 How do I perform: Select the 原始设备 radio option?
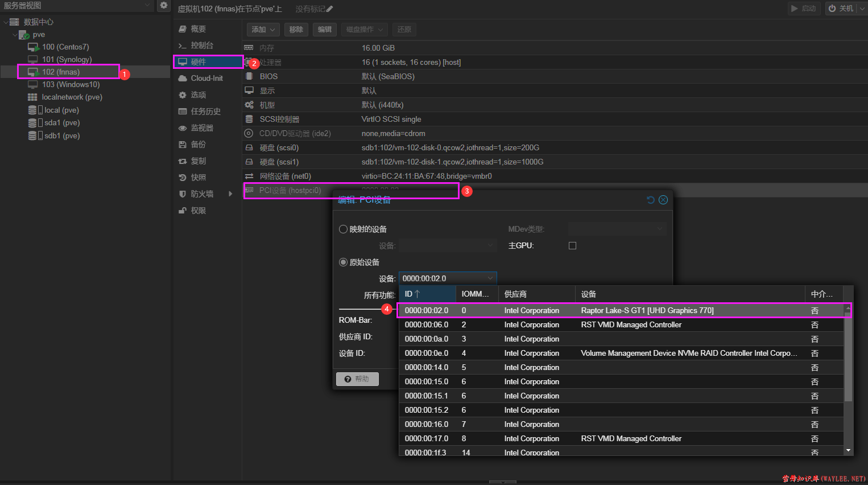[344, 262]
